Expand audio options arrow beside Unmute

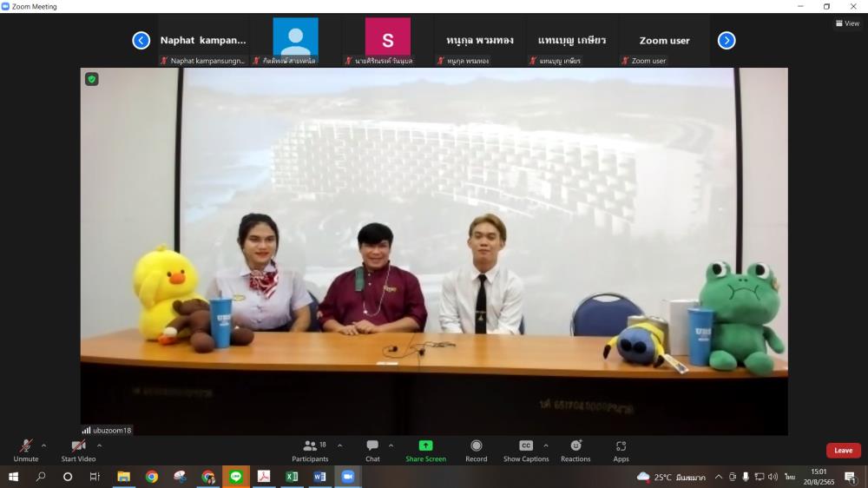click(43, 445)
